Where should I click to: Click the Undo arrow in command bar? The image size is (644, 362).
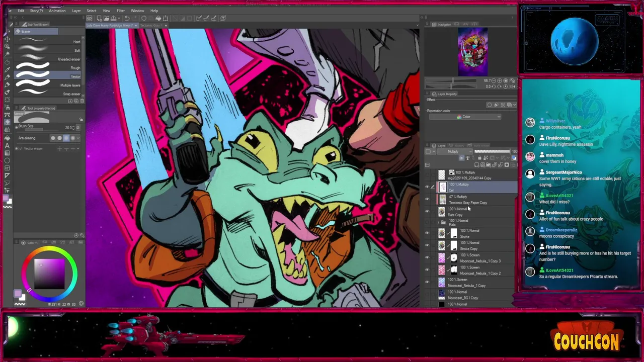(127, 18)
